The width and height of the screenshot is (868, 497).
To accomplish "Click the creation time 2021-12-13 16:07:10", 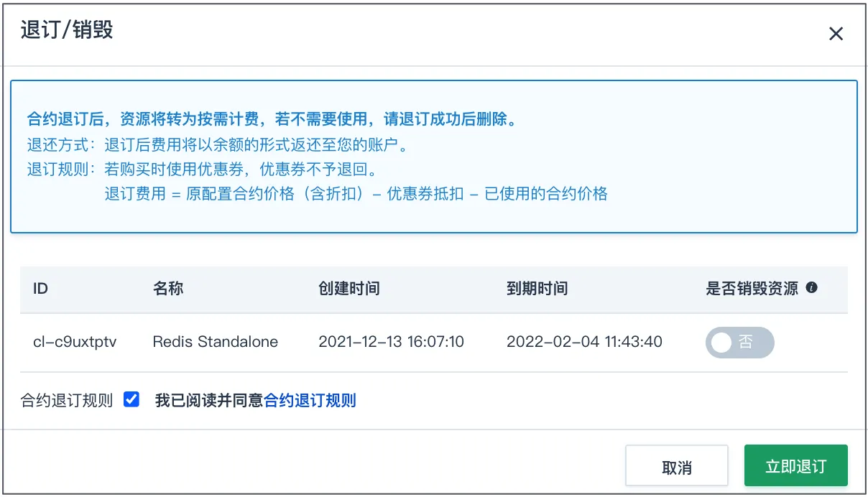I will (x=392, y=342).
